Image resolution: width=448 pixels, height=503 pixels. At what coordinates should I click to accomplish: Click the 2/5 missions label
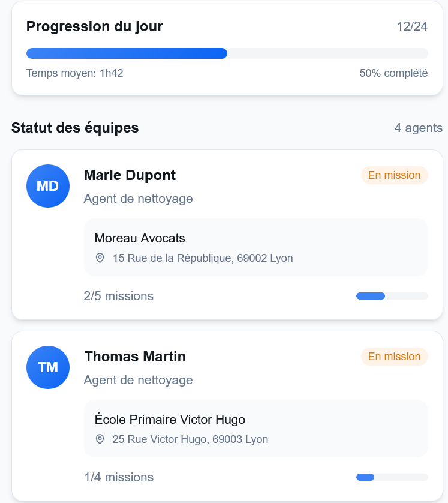pos(119,296)
